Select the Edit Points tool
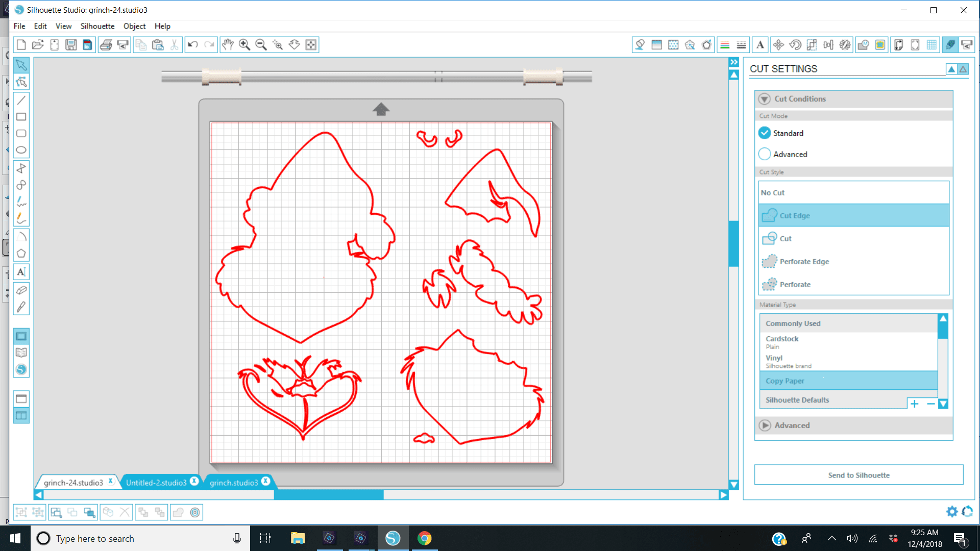This screenshot has height=551, width=980. [21, 82]
